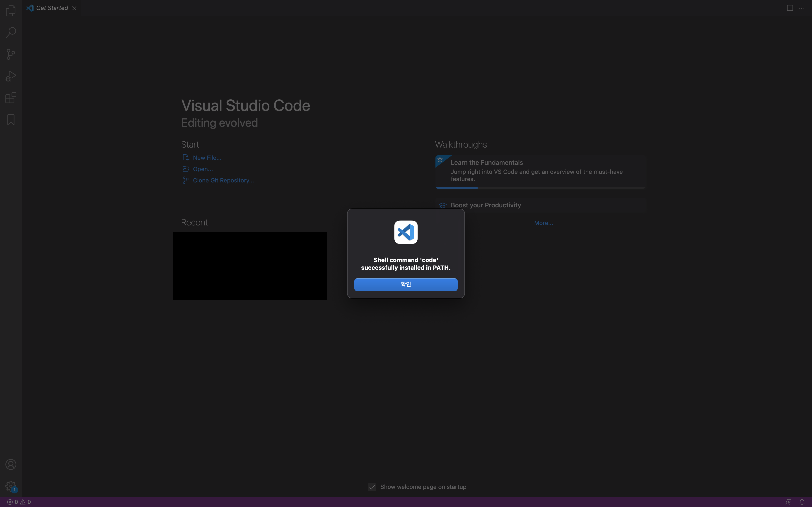This screenshot has width=812, height=507.
Task: Open the Bookmarks view icon
Action: tap(11, 119)
